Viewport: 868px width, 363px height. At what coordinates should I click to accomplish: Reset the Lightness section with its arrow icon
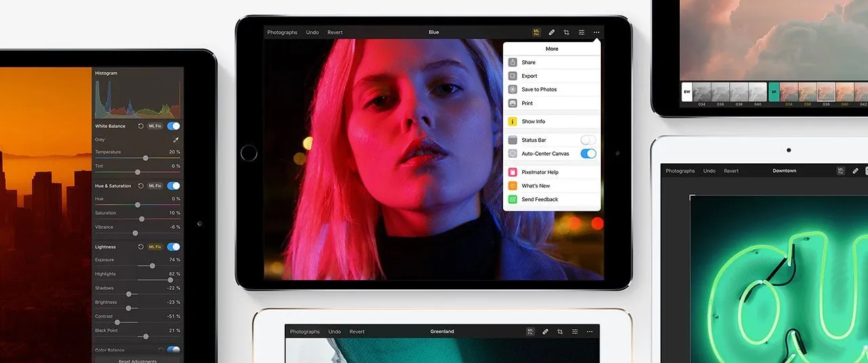(140, 247)
